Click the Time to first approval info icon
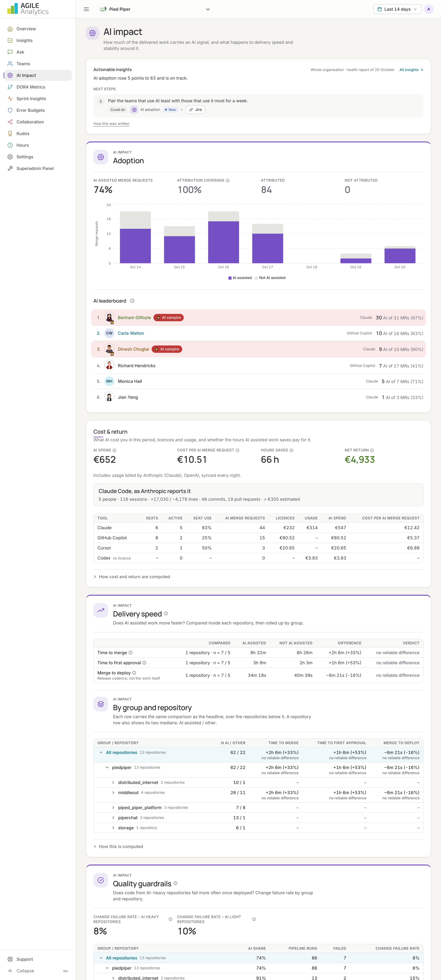Viewport: 441px width, 980px height. coord(144,663)
